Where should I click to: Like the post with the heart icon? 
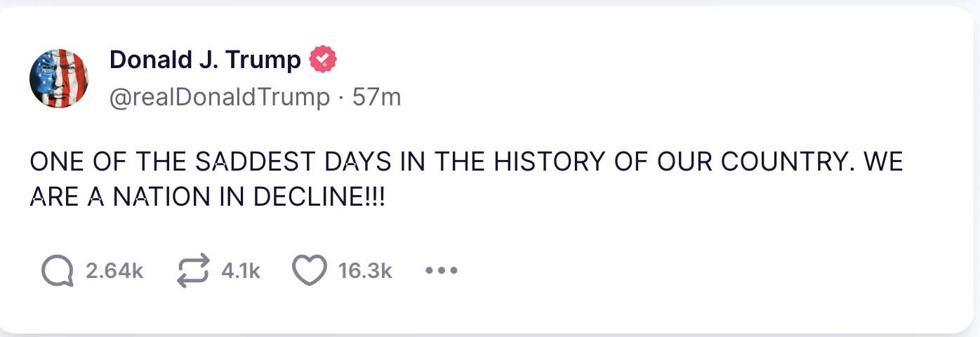[x=310, y=270]
